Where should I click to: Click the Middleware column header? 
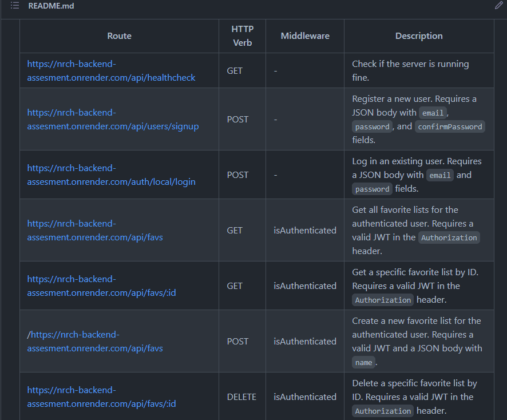(x=305, y=35)
